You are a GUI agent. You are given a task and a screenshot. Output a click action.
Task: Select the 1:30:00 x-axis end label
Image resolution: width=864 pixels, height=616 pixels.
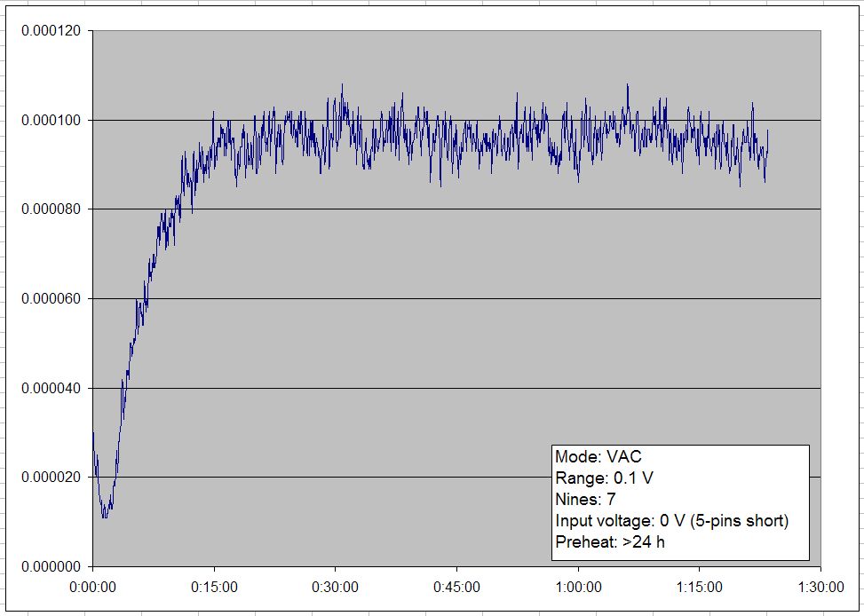coord(820,587)
